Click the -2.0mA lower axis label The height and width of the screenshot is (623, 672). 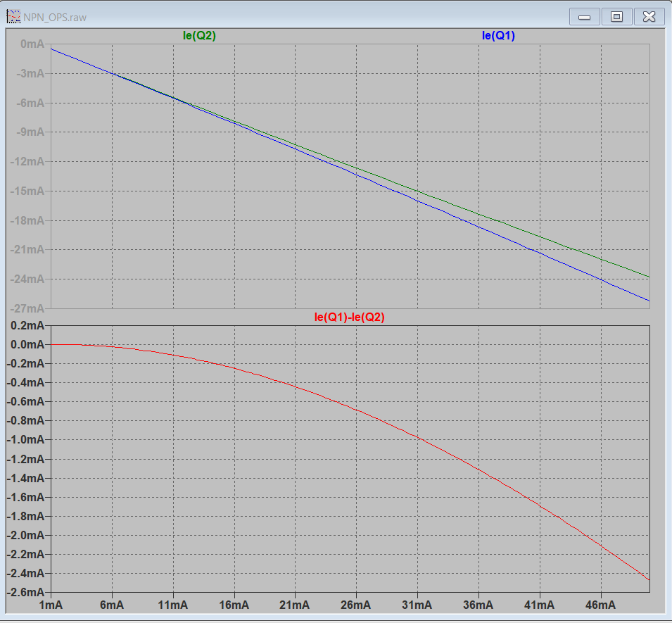[25, 536]
